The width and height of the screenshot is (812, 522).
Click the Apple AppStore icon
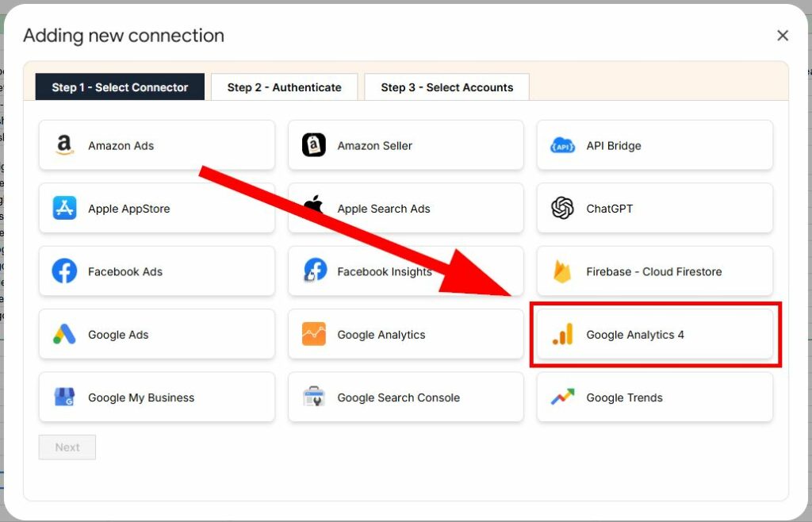pyautogui.click(x=64, y=208)
